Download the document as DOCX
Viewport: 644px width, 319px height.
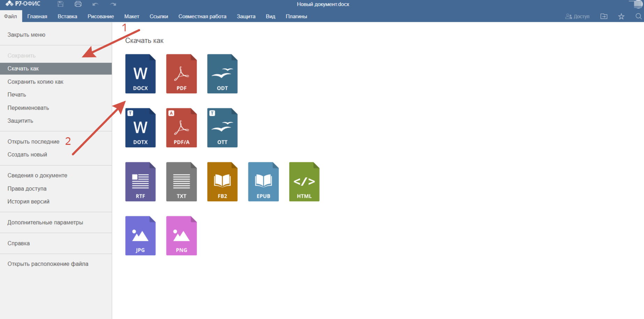[140, 74]
